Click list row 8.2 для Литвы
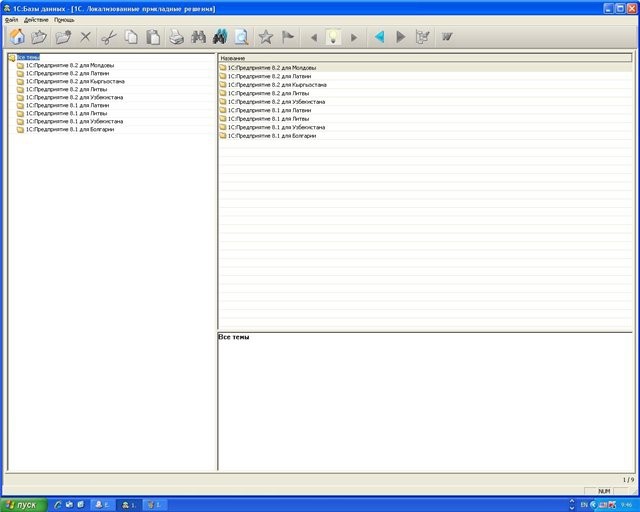This screenshot has height=512, width=640. coord(425,93)
